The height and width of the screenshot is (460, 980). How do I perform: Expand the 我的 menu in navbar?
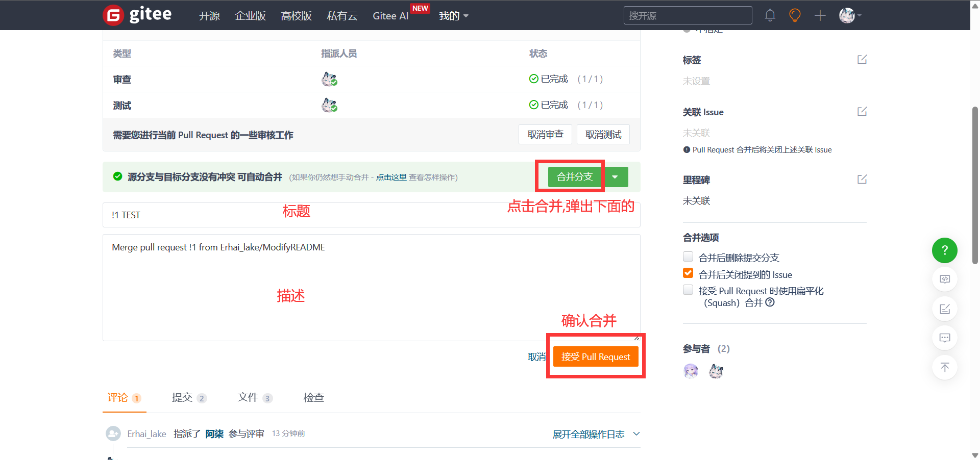[453, 16]
